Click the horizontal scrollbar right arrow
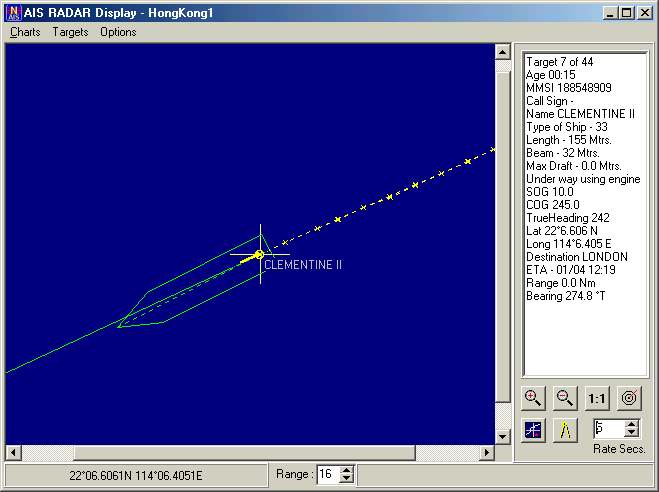The height and width of the screenshot is (492, 659). click(487, 453)
